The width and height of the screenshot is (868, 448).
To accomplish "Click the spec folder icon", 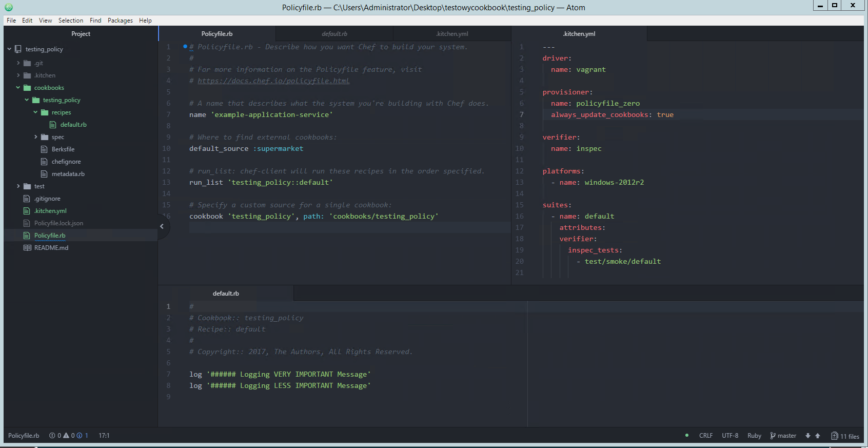I will click(x=45, y=137).
